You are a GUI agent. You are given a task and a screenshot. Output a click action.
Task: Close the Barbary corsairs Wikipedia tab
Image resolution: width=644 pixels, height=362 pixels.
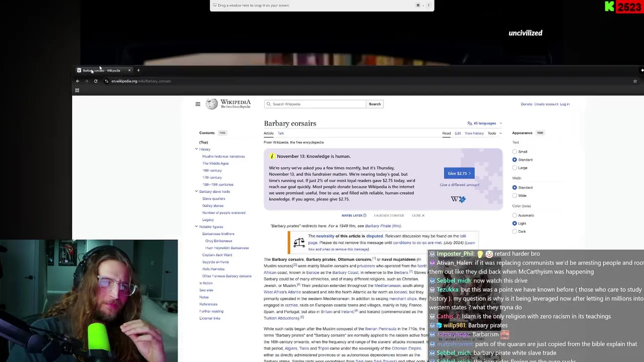click(x=129, y=70)
